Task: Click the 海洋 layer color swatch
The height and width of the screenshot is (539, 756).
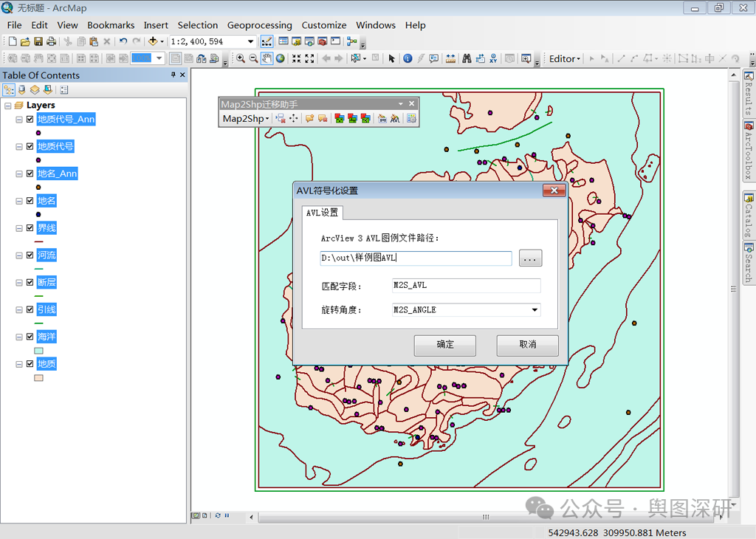Action: [x=38, y=351]
